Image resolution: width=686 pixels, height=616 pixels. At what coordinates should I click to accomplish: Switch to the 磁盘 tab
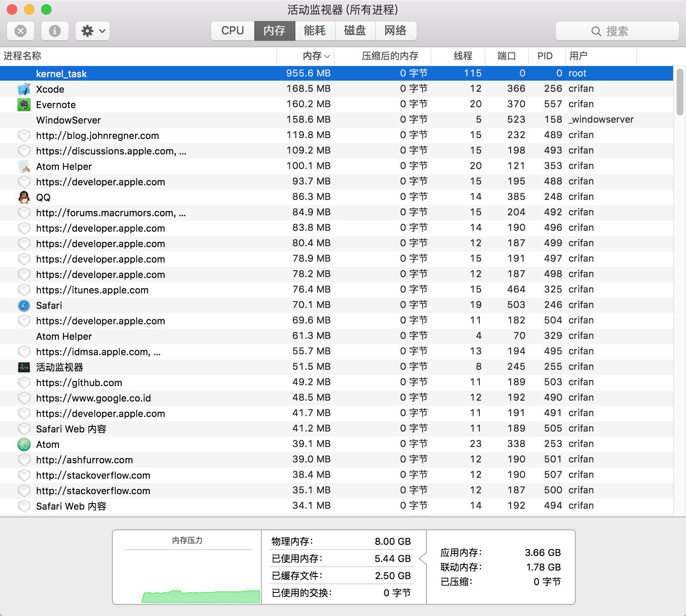click(355, 31)
